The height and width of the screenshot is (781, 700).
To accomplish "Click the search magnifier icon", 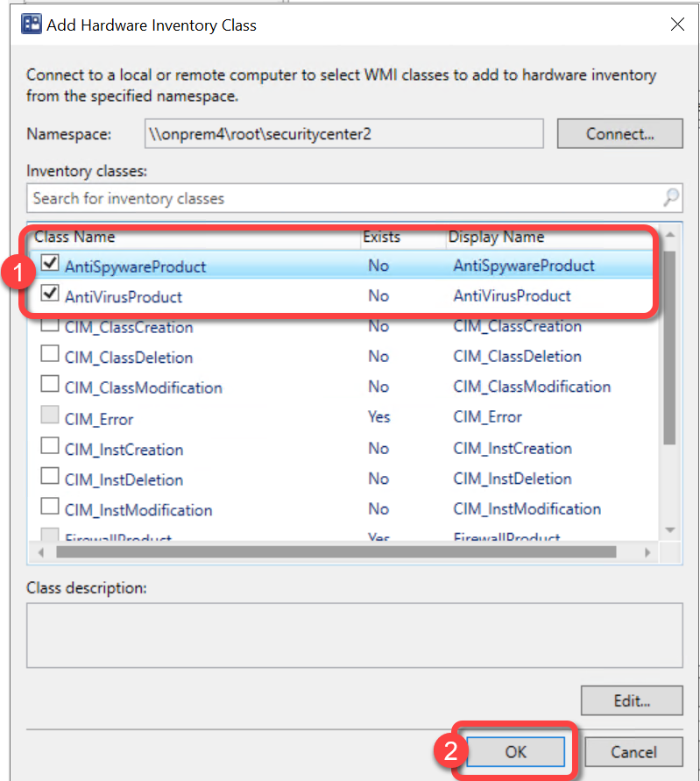I will (671, 198).
